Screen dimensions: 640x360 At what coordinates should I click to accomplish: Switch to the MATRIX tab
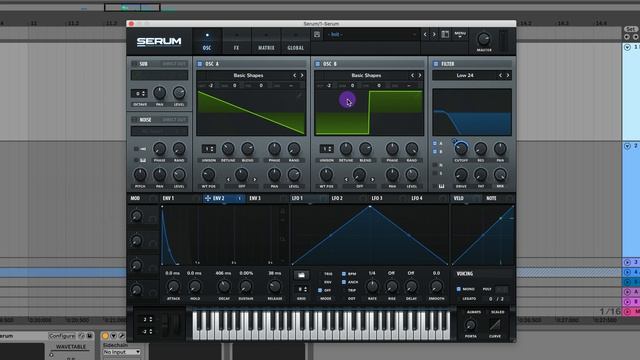(266, 42)
